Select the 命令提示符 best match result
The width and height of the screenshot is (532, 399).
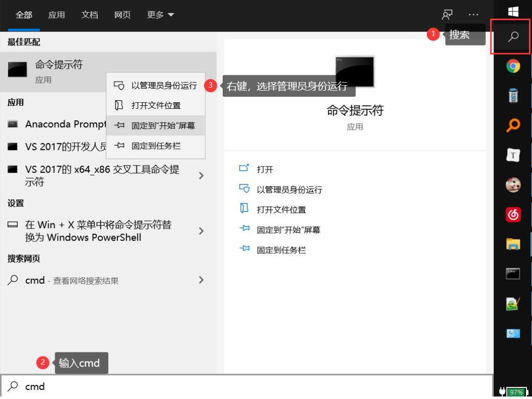[x=108, y=72]
